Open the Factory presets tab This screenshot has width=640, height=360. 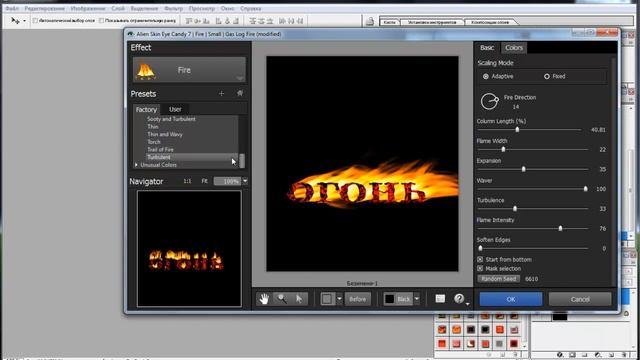pyautogui.click(x=146, y=109)
